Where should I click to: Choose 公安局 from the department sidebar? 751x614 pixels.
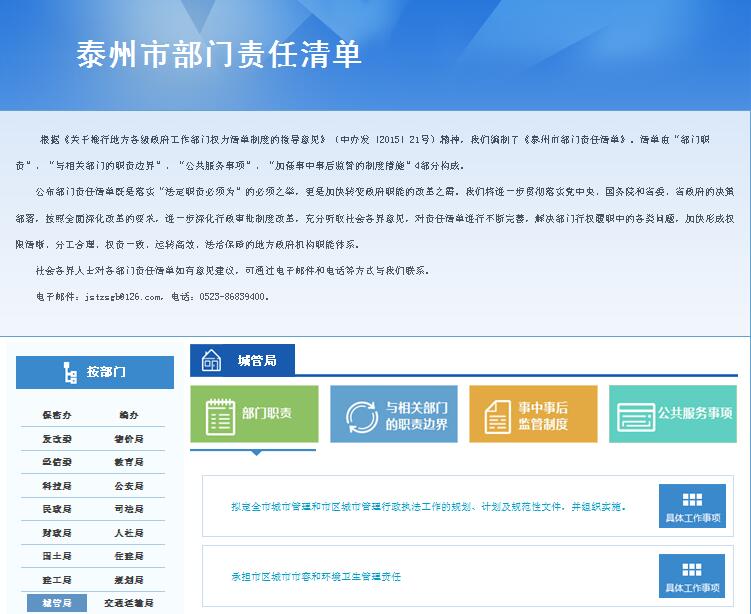tap(128, 486)
